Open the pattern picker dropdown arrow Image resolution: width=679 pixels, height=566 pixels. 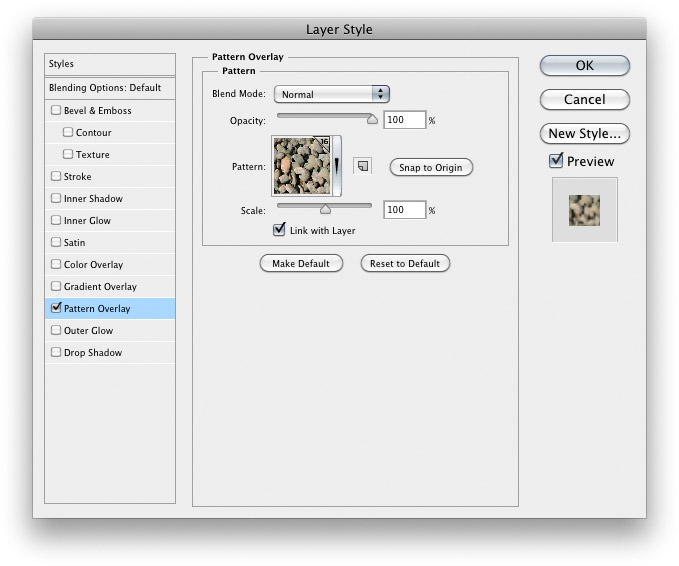coord(337,166)
